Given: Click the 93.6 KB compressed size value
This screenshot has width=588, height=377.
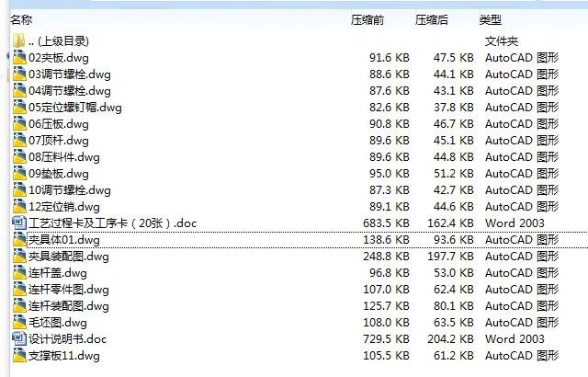Looking at the screenshot, I should pos(453,240).
